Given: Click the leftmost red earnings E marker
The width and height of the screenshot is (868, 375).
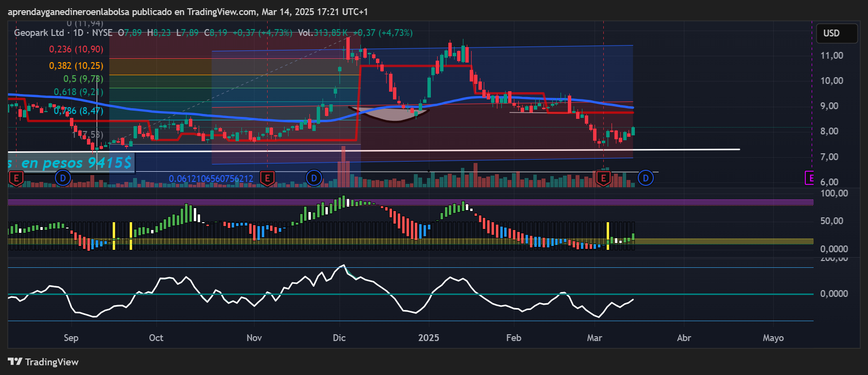Looking at the screenshot, I should (16, 179).
